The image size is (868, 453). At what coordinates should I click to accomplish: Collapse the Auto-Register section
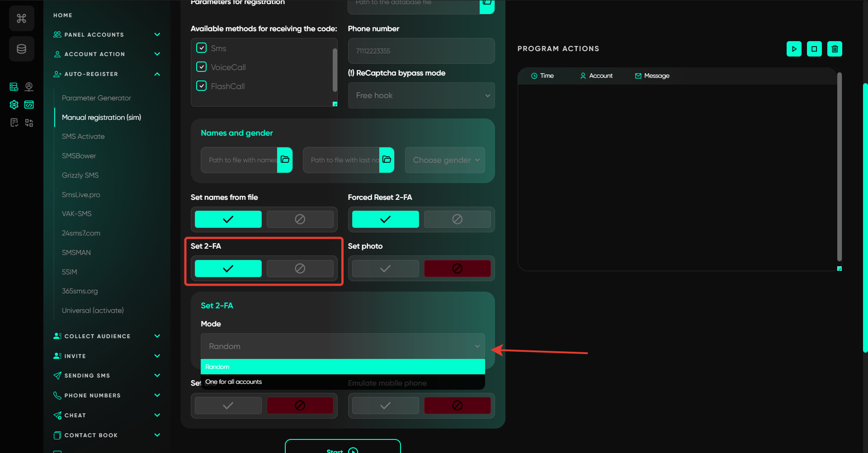pos(157,74)
